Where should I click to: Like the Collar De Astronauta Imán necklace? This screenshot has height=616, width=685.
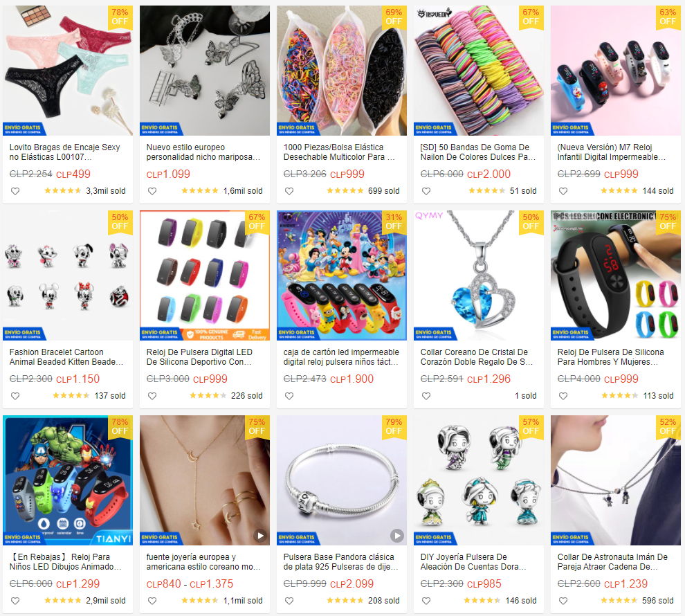click(563, 601)
